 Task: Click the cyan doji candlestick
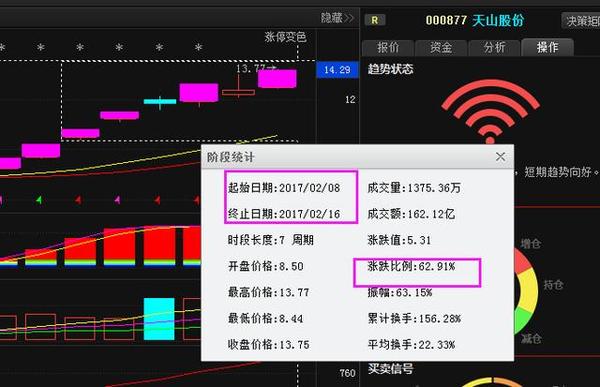[x=160, y=102]
